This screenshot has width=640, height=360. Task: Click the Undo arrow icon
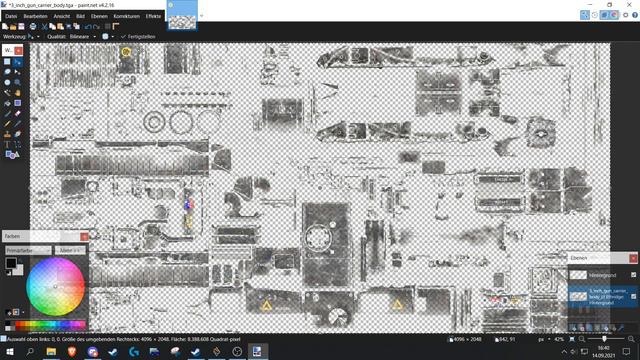pyautogui.click(x=88, y=27)
